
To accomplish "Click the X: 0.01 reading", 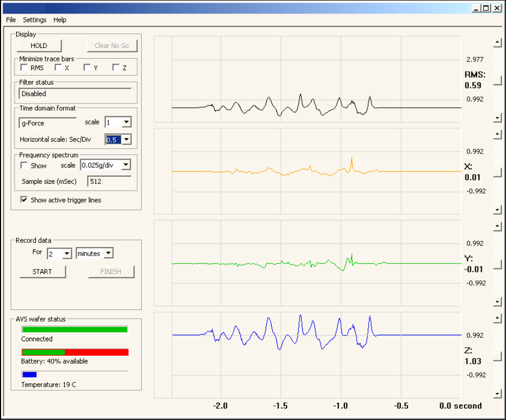I will [473, 172].
